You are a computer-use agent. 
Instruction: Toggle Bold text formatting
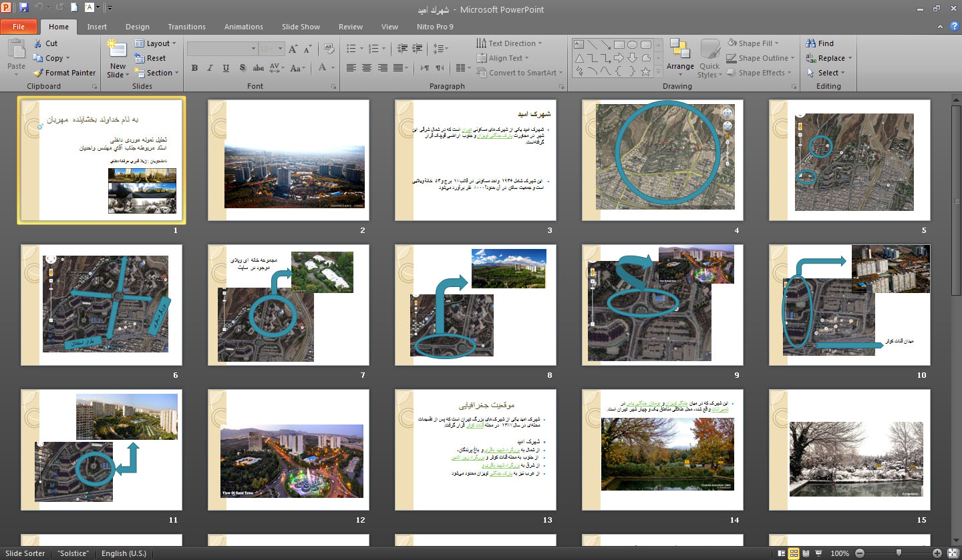[x=194, y=68]
